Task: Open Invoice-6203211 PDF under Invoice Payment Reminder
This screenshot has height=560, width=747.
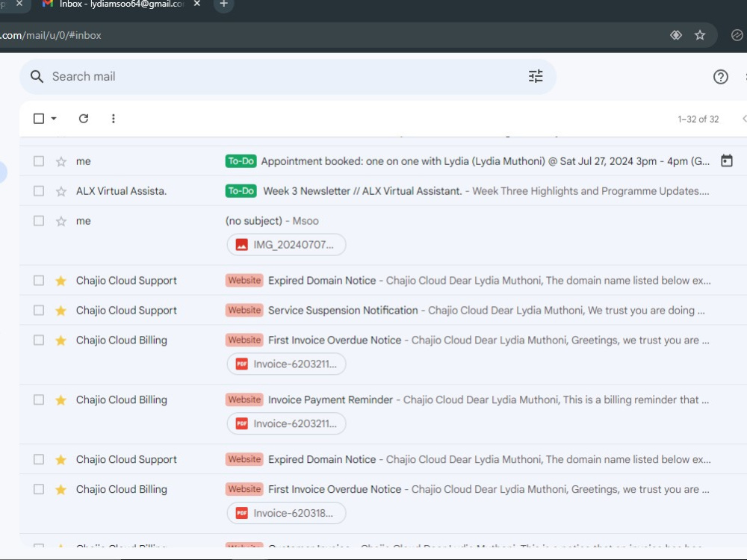Action: tap(286, 424)
